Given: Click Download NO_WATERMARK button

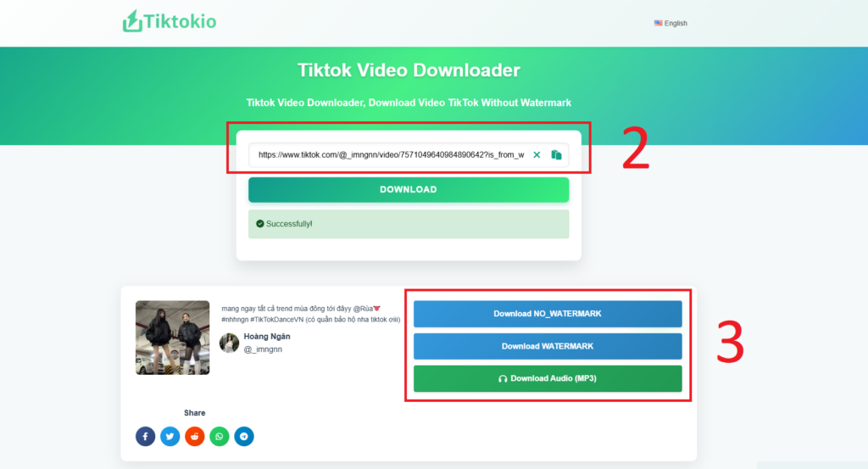Looking at the screenshot, I should (548, 314).
